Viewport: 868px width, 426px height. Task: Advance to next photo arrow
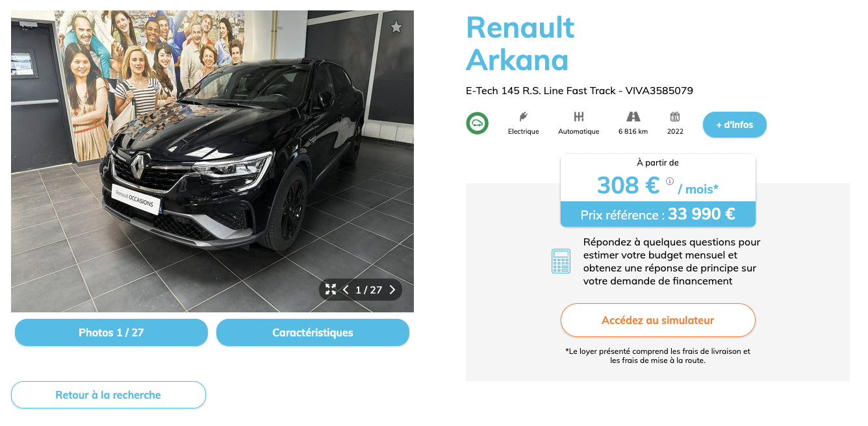[392, 290]
